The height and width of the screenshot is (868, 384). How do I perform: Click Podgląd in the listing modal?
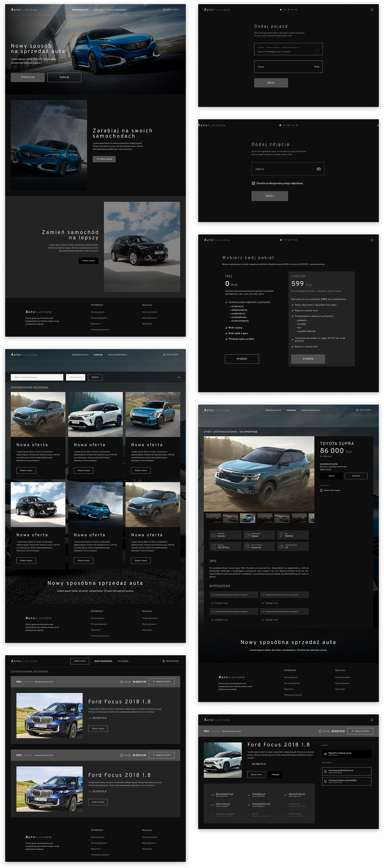coord(276,774)
